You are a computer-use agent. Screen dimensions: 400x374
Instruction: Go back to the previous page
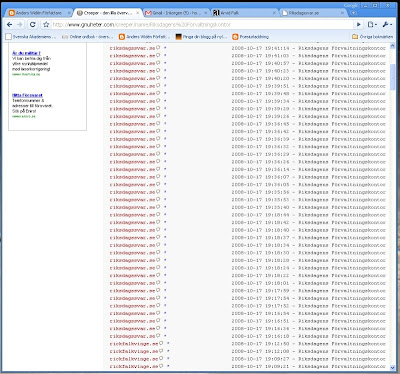(10, 25)
